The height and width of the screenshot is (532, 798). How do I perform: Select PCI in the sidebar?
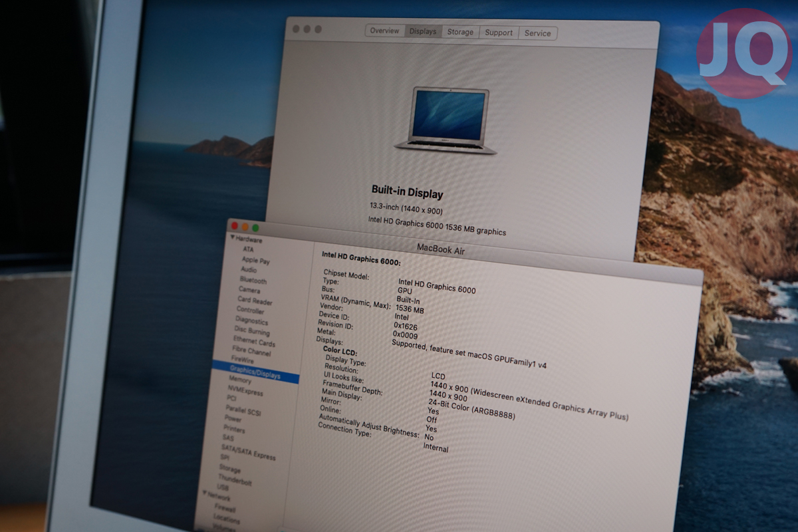tap(231, 398)
